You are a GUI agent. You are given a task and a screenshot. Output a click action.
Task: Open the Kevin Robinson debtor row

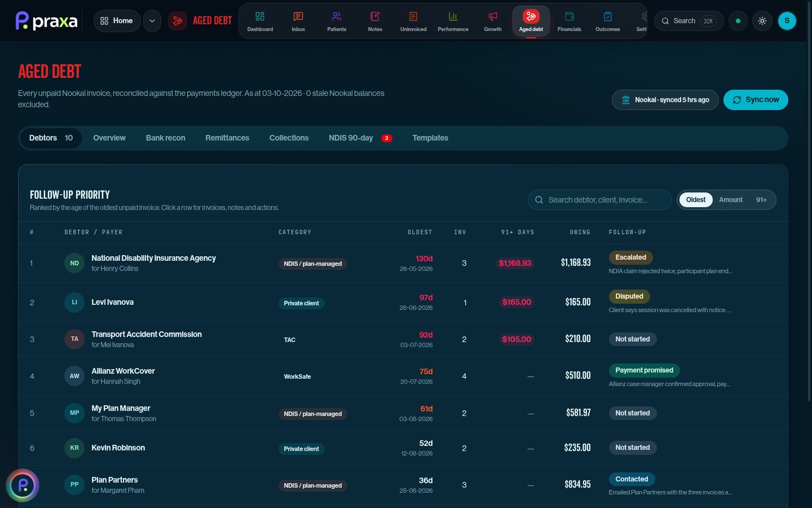[x=403, y=448]
